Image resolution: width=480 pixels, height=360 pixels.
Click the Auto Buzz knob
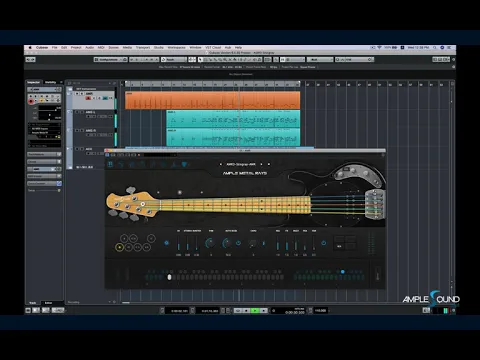pos(227,243)
